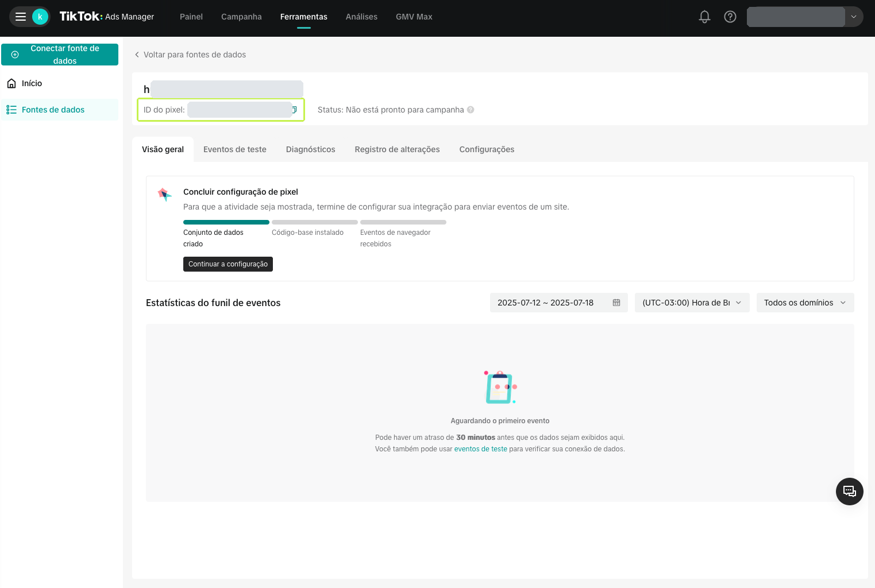The height and width of the screenshot is (588, 875).
Task: Open the Ferramentas menu
Action: (304, 17)
